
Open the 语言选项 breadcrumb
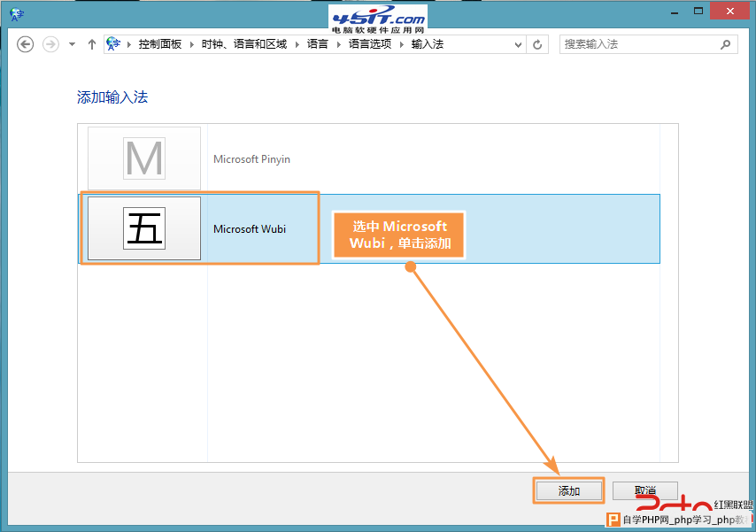(369, 44)
